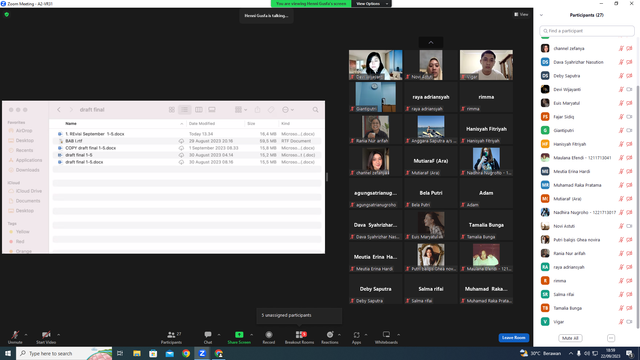The width and height of the screenshot is (640, 360).
Task: Click Finder search magnifier icon
Action: [x=316, y=110]
